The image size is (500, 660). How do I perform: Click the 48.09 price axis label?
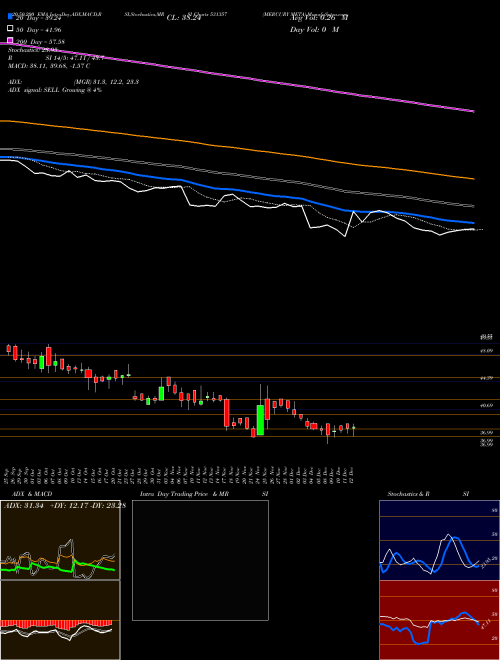(x=487, y=350)
